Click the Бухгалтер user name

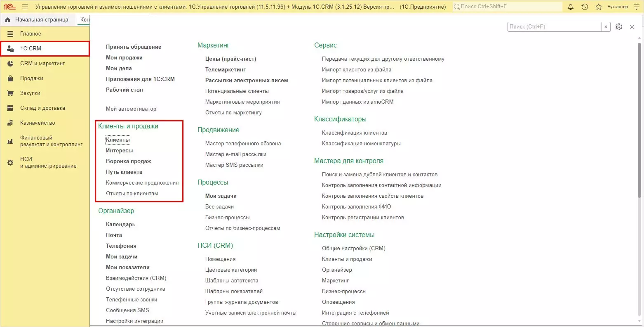618,7
